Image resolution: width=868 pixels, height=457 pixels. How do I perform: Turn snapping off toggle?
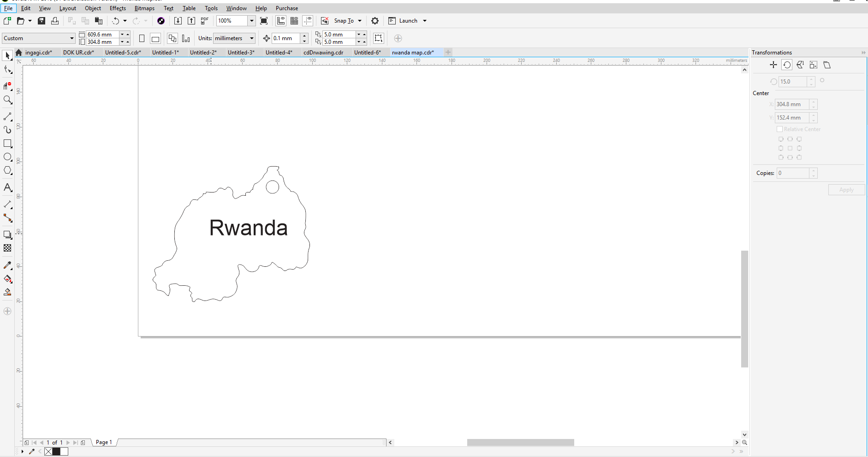pos(325,21)
